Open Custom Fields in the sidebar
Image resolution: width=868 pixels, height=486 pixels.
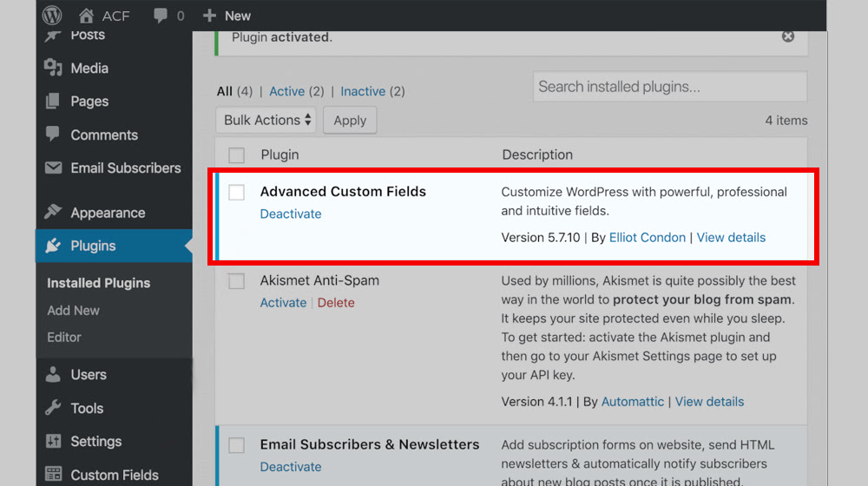[x=114, y=475]
